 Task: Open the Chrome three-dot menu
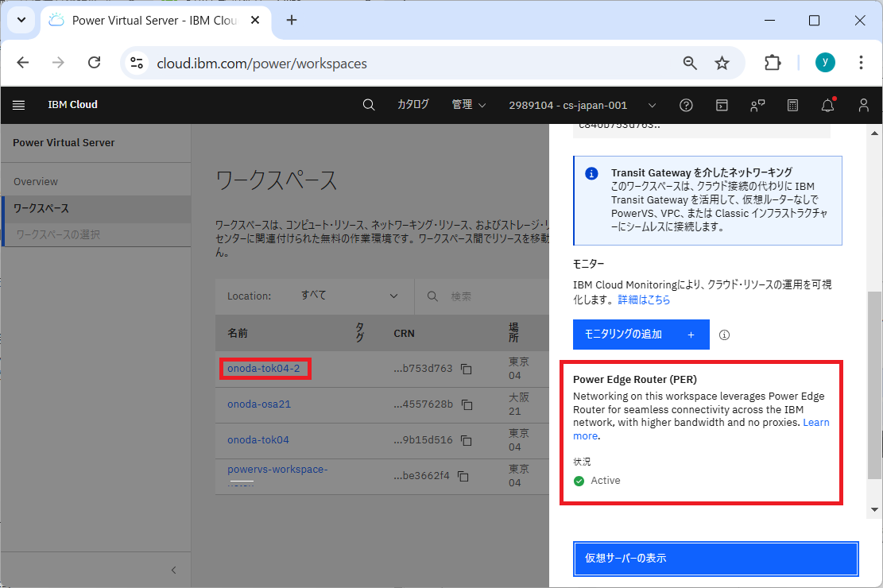pyautogui.click(x=861, y=63)
